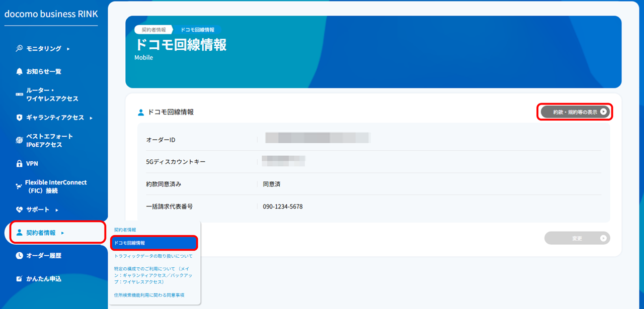
Task: Click the 約款同意済み label
Action: click(x=164, y=184)
